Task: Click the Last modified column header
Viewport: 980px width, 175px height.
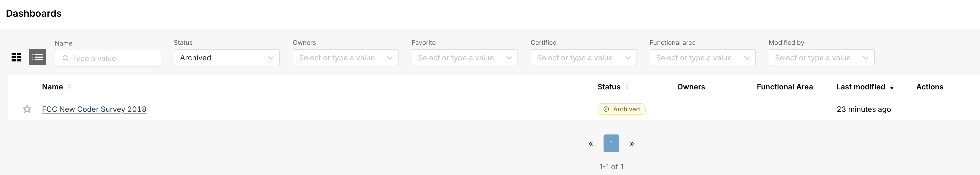Action: tap(860, 87)
